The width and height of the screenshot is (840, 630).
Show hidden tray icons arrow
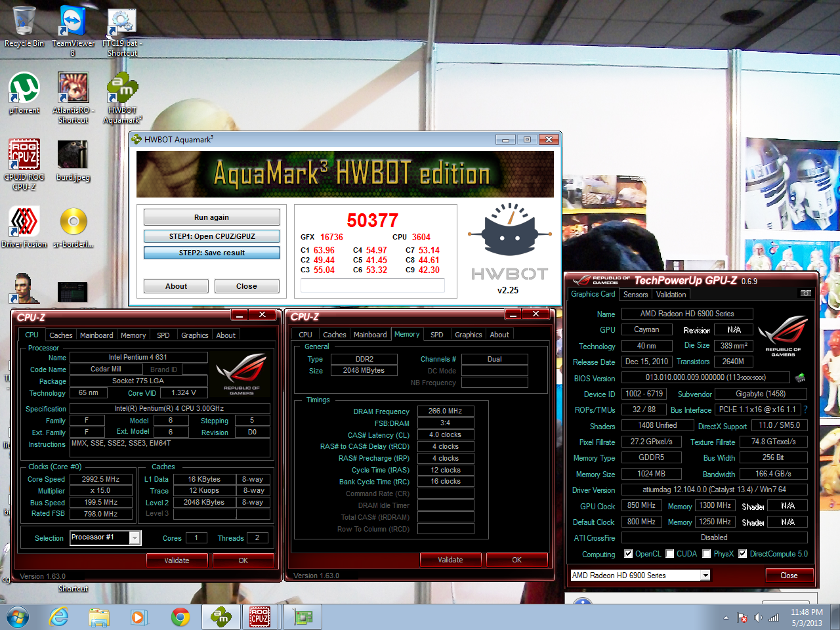click(x=726, y=618)
